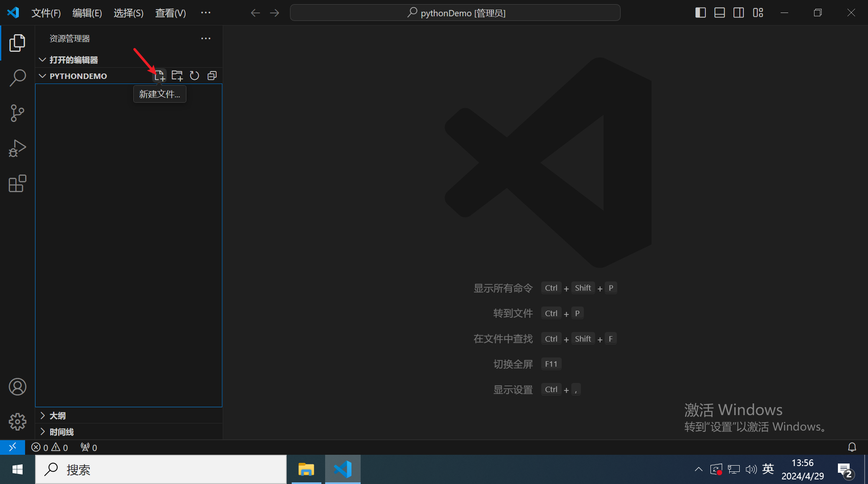This screenshot has width=868, height=484.
Task: Open the Search view in activity bar
Action: tap(18, 78)
